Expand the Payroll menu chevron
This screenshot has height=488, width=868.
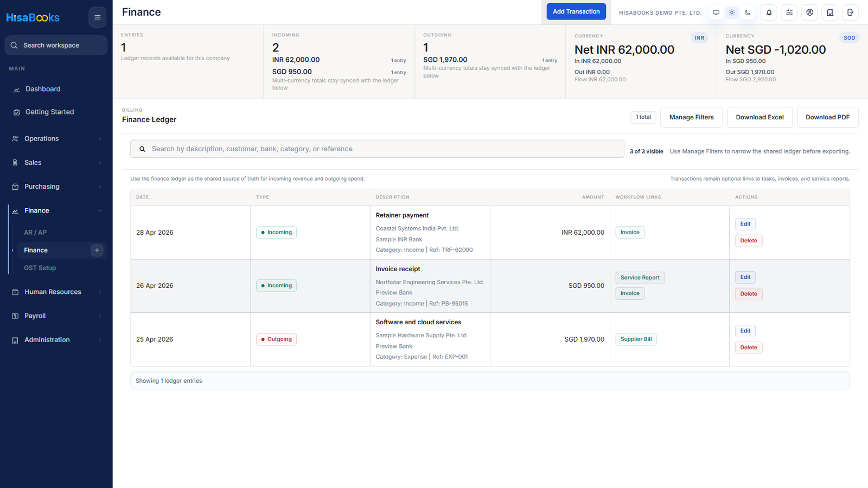click(100, 316)
